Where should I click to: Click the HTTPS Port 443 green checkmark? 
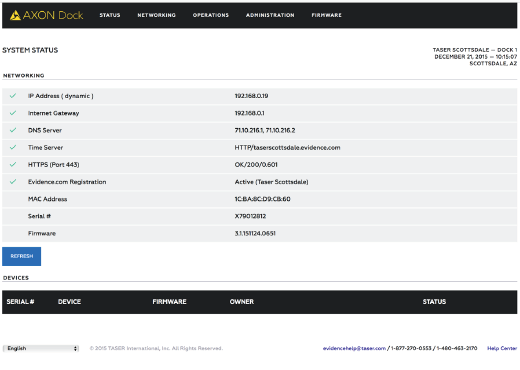tap(13, 164)
